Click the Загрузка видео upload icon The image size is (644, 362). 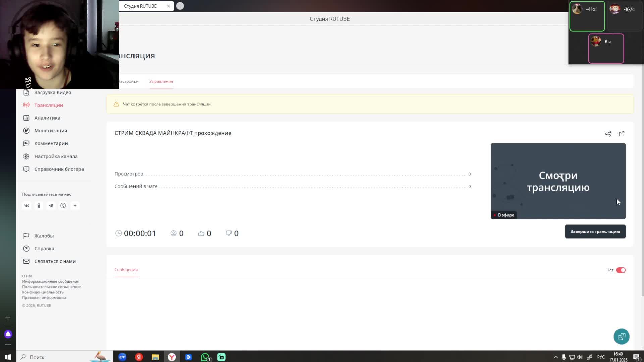26,92
